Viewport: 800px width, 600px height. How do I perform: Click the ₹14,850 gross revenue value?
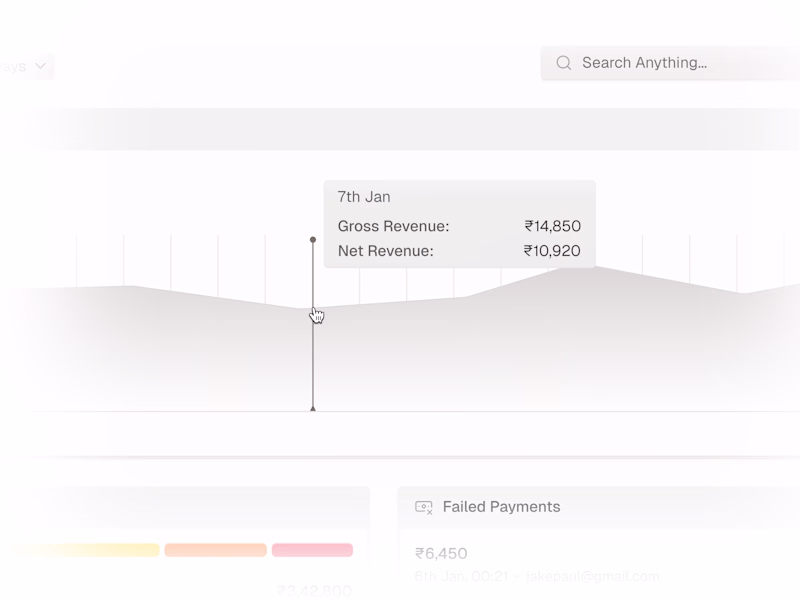(552, 226)
